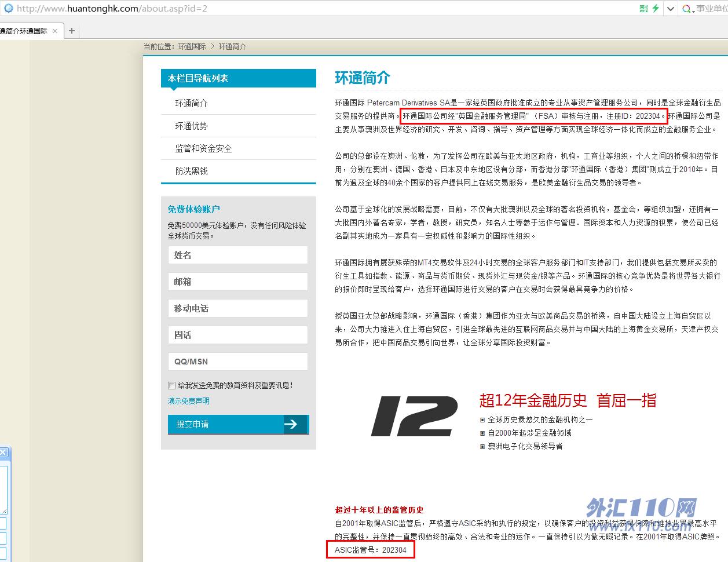Close the small popup at bottom left
Viewport: 728px width, 562px height.
(3, 452)
